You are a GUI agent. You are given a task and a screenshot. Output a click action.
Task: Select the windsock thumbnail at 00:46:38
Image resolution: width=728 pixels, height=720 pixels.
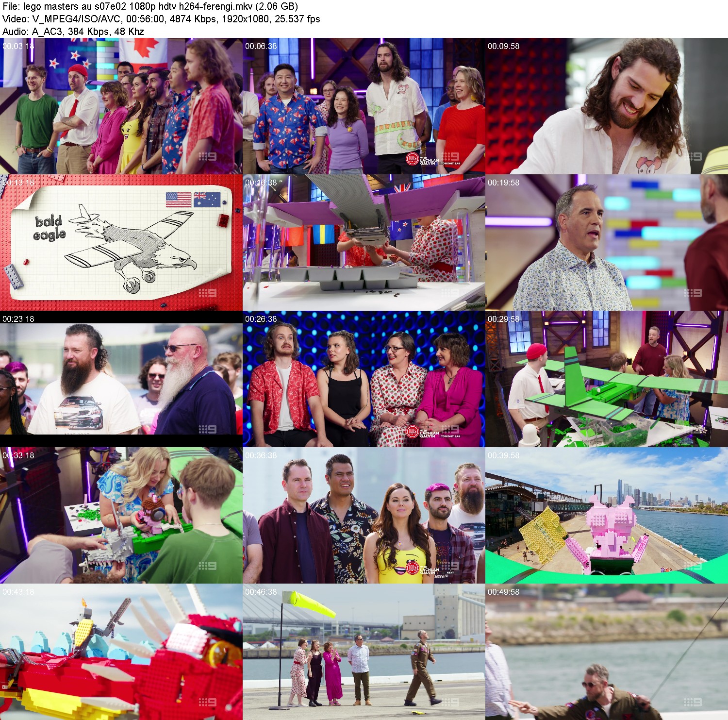(x=364, y=652)
